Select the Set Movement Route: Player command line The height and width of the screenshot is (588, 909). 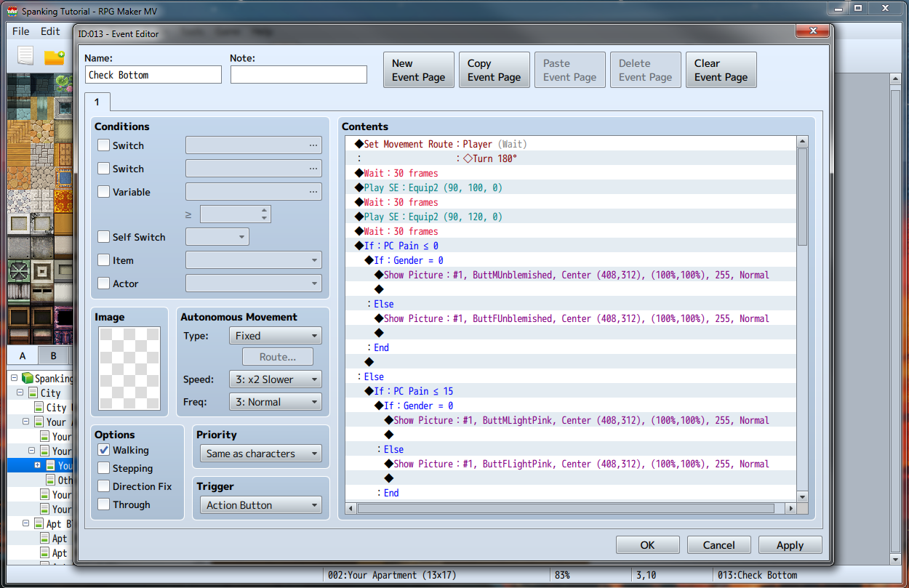click(x=571, y=144)
